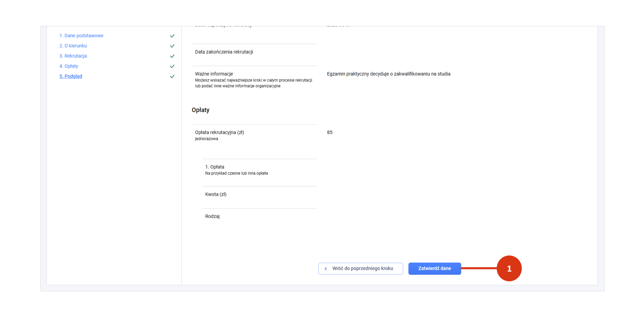
Task: Click Wróć do poprzedniego kroku button
Action: coord(360,269)
